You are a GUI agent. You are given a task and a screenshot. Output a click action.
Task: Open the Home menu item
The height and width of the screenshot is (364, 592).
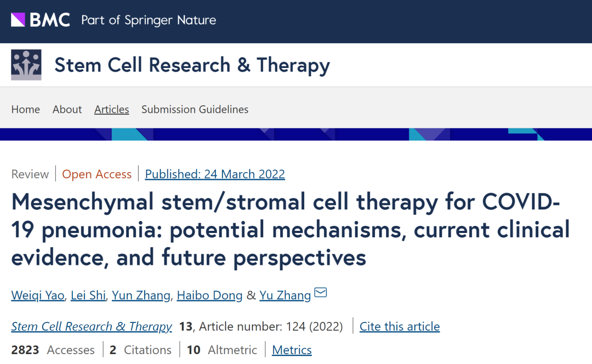point(26,109)
